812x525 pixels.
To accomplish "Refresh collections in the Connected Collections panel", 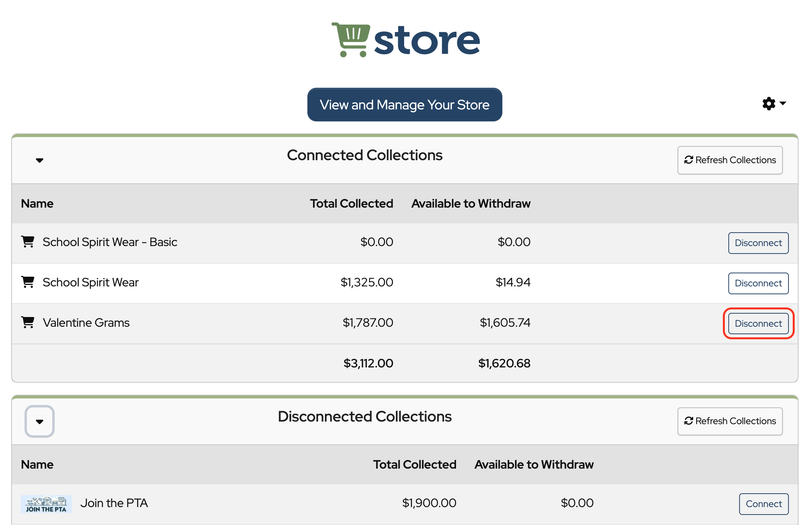I will pyautogui.click(x=730, y=160).
